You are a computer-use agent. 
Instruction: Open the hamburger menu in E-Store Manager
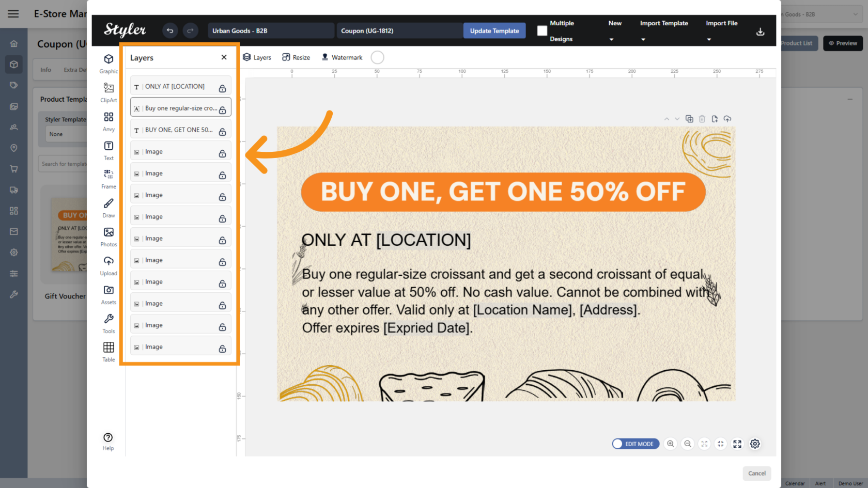[13, 14]
